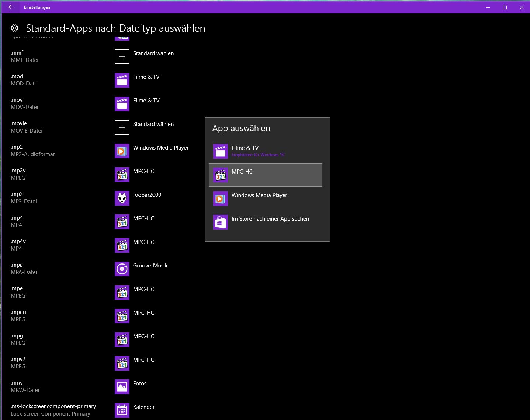Click Standard-Apps nach Dateityp auswählen heading
530x420 pixels.
115,28
